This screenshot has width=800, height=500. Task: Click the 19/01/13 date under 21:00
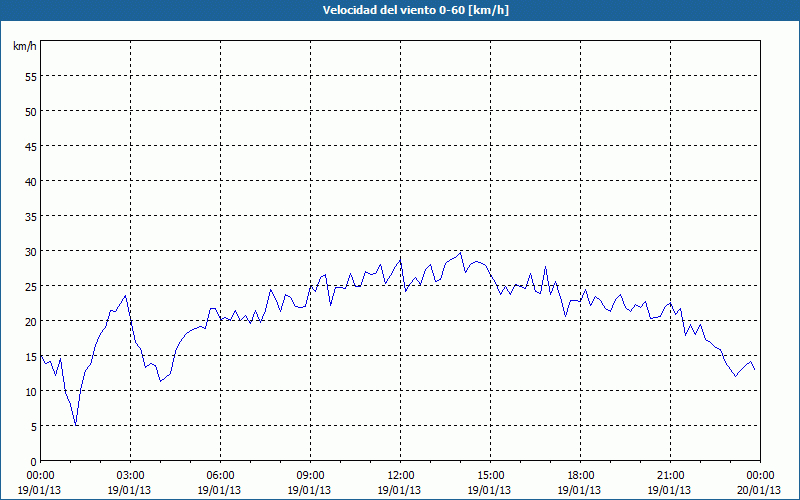pyautogui.click(x=669, y=490)
